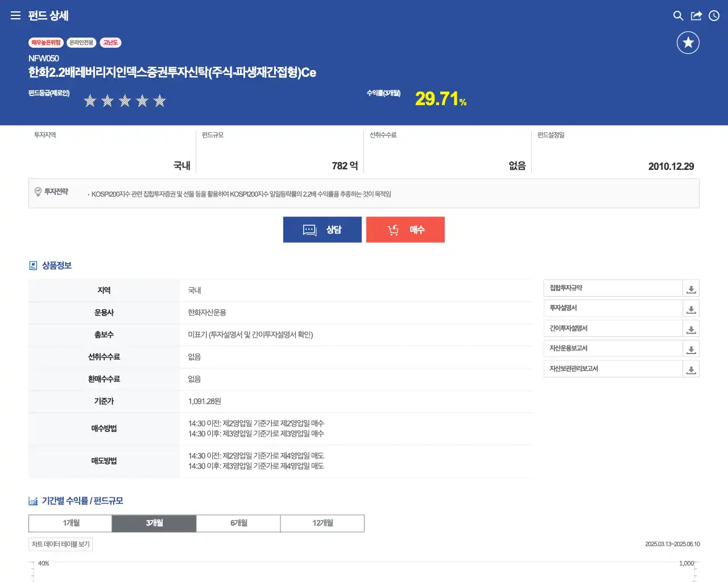Download 자산보관관리보고서 document
The image size is (728, 582).
[x=691, y=369]
